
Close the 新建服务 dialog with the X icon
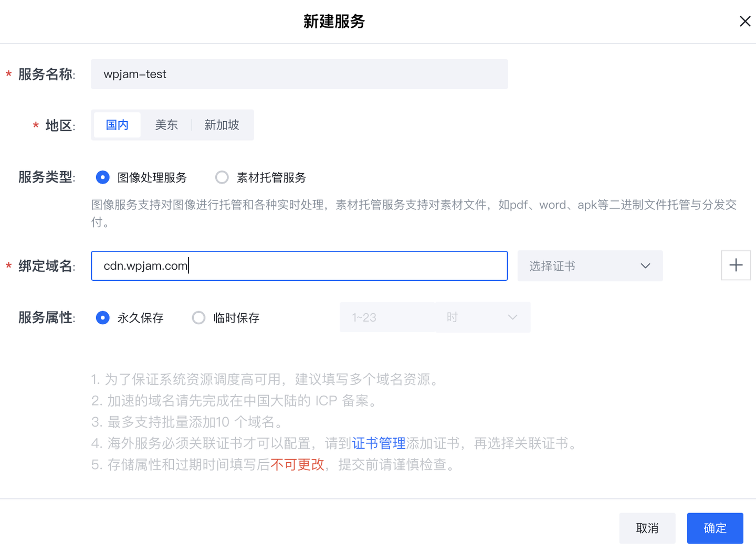745,21
